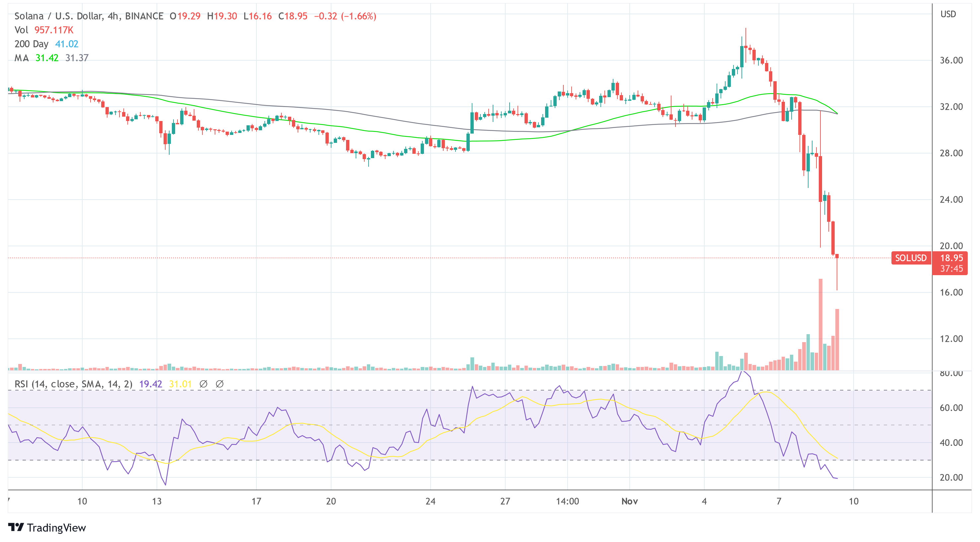This screenshot has height=542, width=980.
Task: Open the Vol 957.117K indicator legend
Action: pos(44,30)
